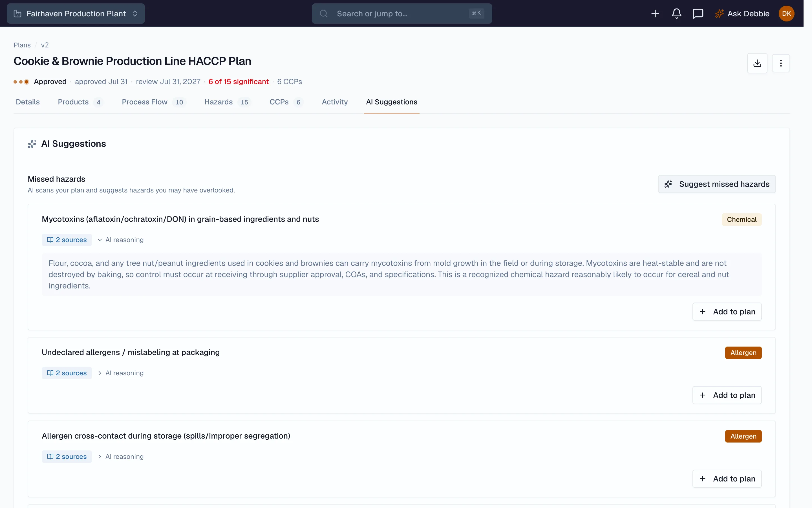
Task: Open the Hazards tab
Action: coord(228,102)
